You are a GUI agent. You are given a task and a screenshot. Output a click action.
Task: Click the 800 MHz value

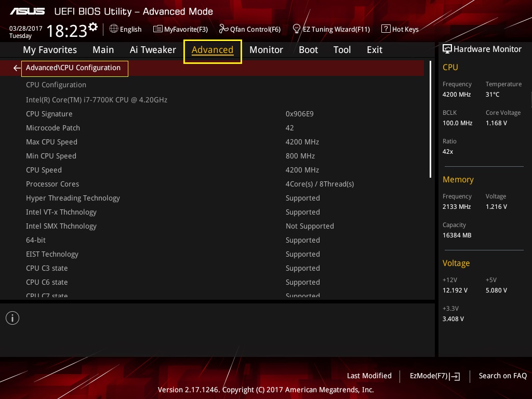[x=300, y=156]
